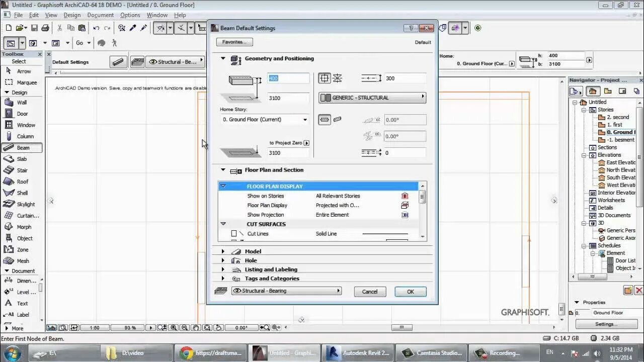The image size is (644, 362).
Task: Select beam reference axis offset option
Action: (x=338, y=78)
